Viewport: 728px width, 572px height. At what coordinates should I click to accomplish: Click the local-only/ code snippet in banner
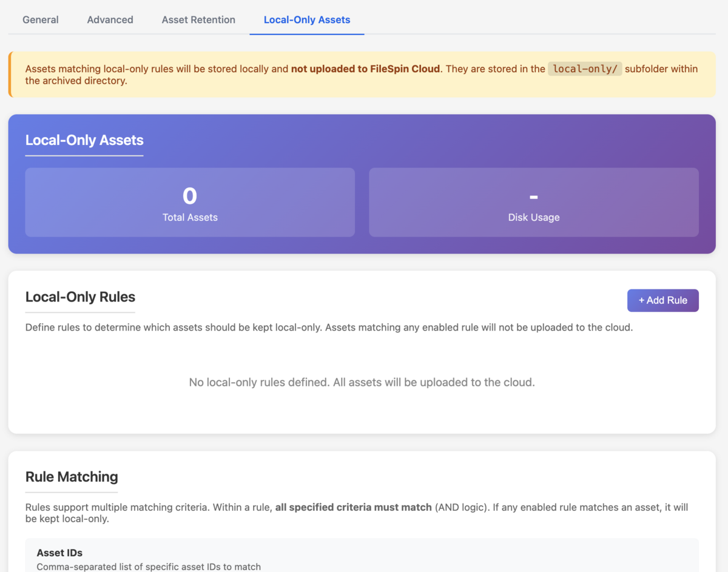point(585,69)
